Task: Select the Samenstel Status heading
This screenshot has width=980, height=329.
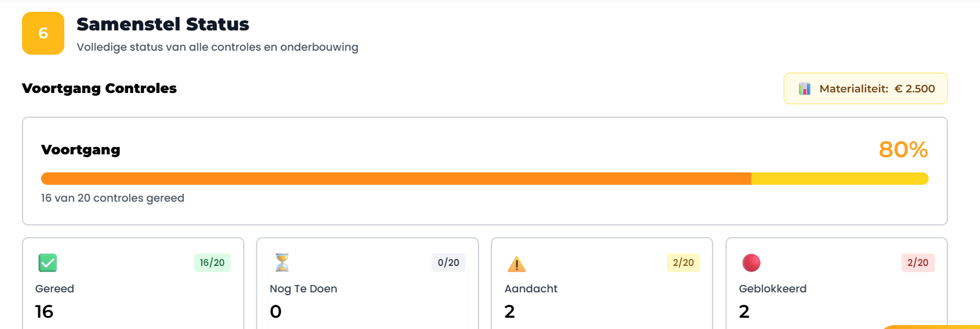Action: coord(162,24)
